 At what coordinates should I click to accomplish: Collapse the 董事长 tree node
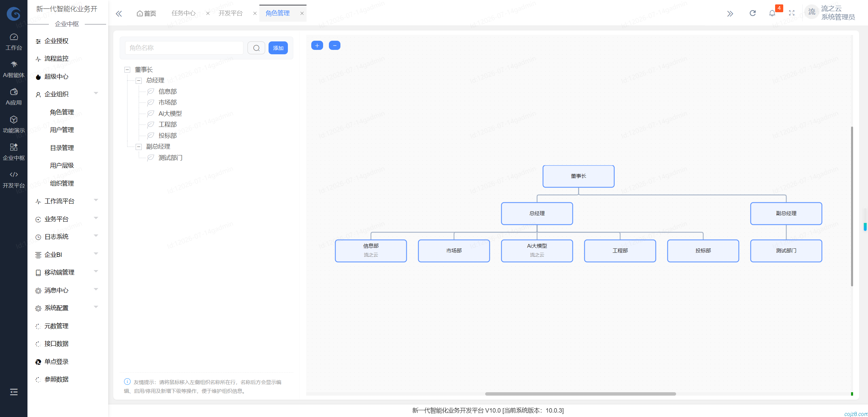[127, 70]
